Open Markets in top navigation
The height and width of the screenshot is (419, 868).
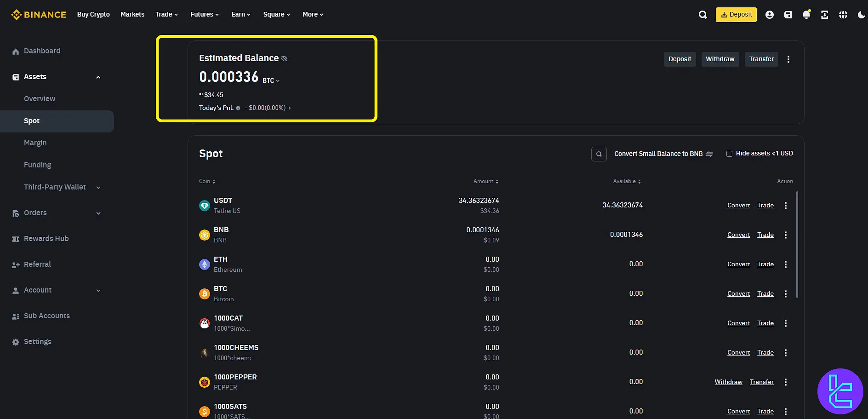(132, 15)
